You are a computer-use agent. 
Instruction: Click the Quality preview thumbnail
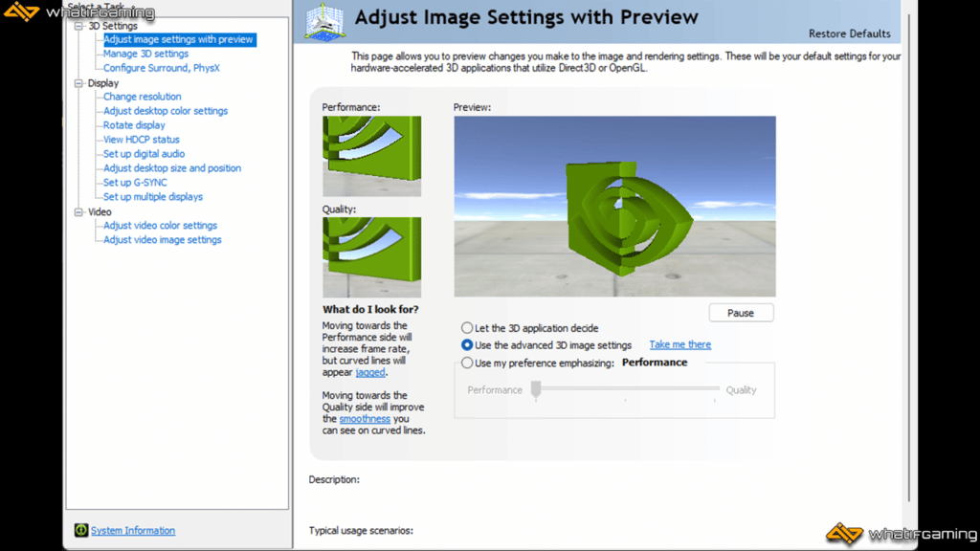[x=371, y=256]
